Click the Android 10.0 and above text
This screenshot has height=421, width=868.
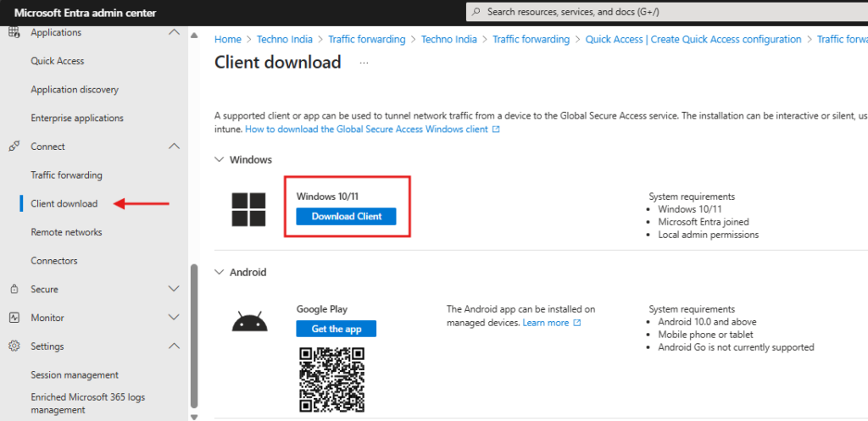pos(708,321)
